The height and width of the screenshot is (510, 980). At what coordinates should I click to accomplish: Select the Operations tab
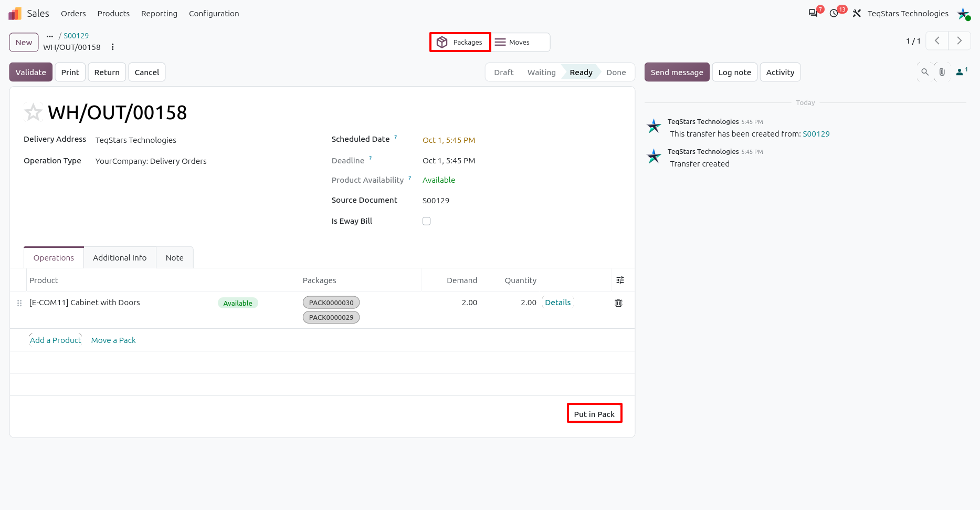54,257
